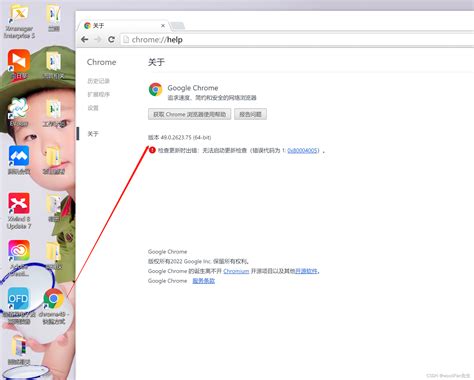
Task: Click the Google Chrome logo on the About page
Action: tap(155, 90)
